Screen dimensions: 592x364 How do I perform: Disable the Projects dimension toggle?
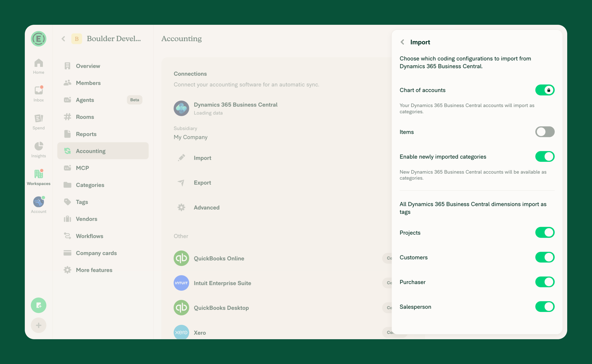545,233
